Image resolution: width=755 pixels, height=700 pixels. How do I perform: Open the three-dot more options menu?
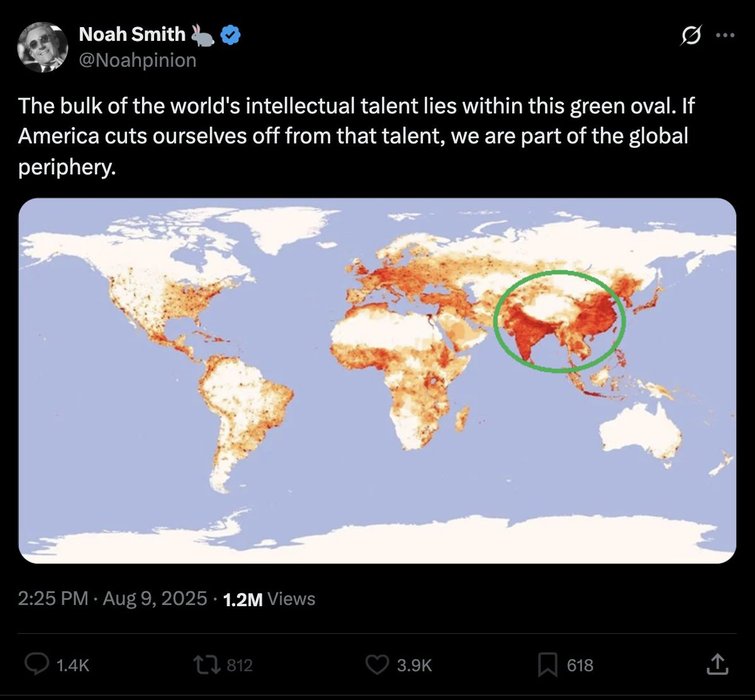pyautogui.click(x=724, y=36)
